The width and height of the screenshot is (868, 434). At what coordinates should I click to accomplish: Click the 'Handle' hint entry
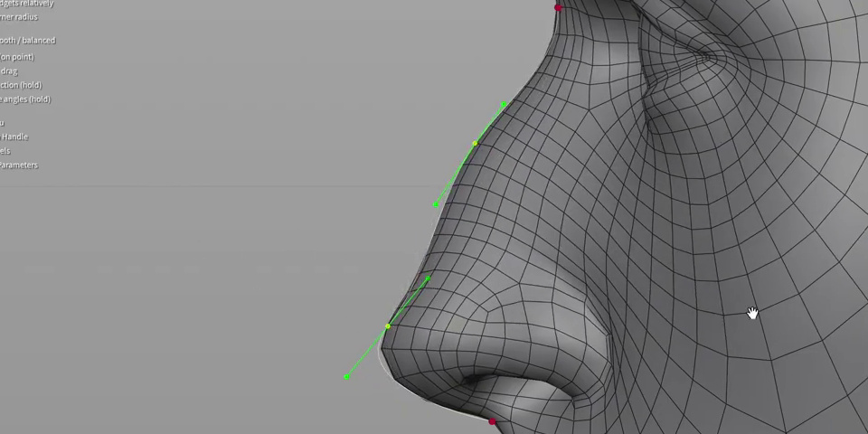14,137
